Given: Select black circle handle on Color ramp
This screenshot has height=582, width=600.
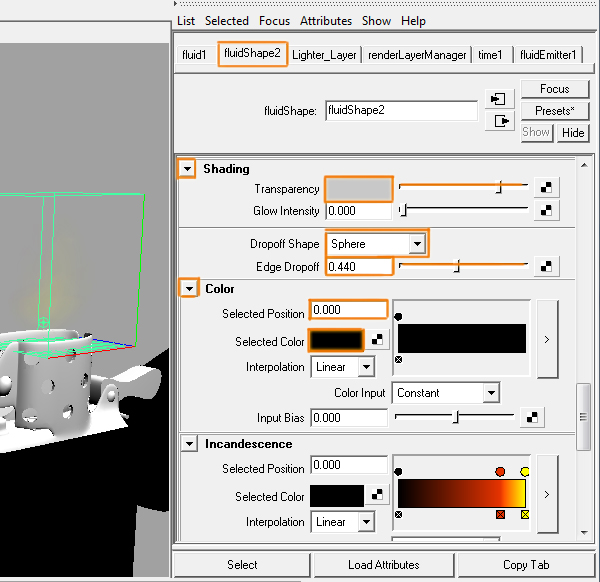Looking at the screenshot, I should 398,316.
